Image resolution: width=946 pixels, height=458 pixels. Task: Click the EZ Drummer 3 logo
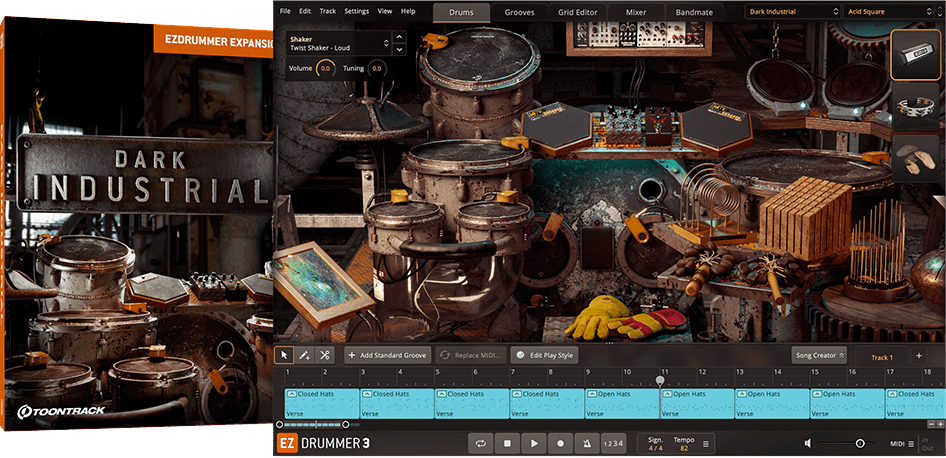[324, 444]
